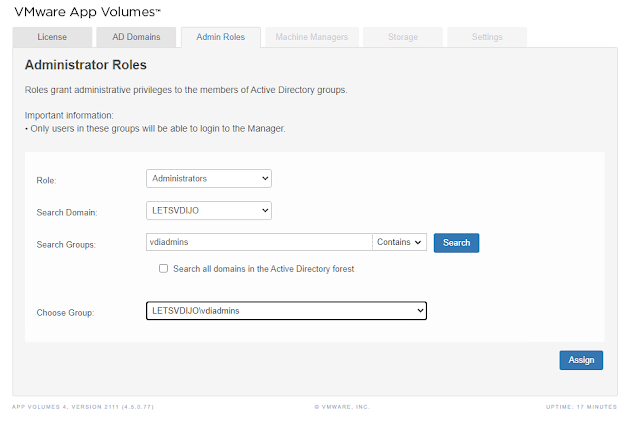Image resolution: width=640 pixels, height=431 pixels.
Task: Click the 'Roles grant administrative privileges' description
Action: point(186,90)
